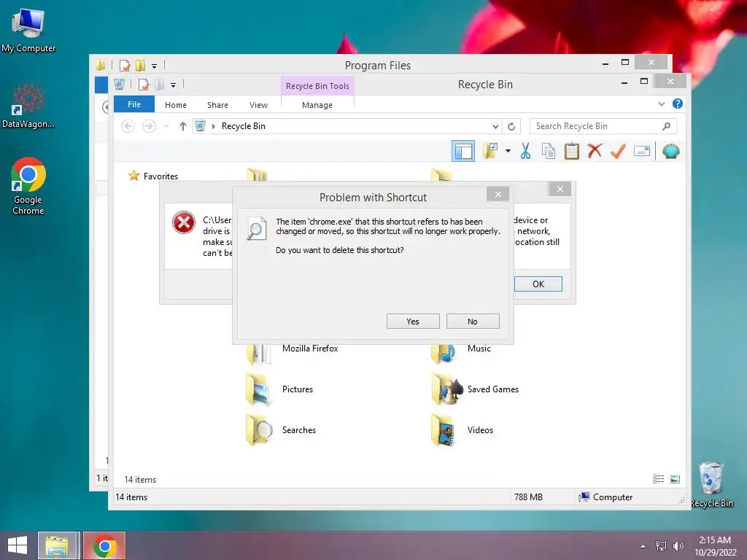Click Chrome in the taskbar
This screenshot has width=747, height=560.
click(105, 545)
